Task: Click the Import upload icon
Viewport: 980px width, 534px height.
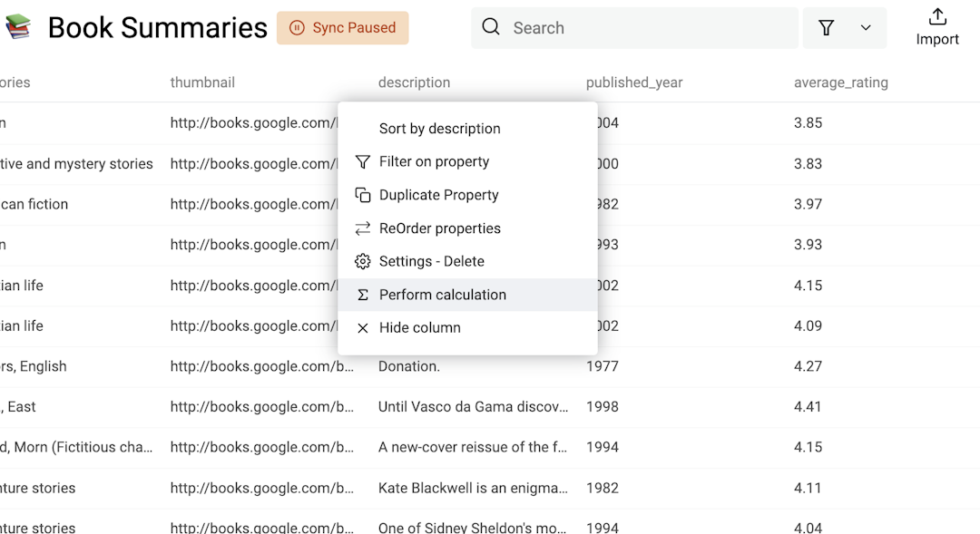Action: click(x=936, y=18)
